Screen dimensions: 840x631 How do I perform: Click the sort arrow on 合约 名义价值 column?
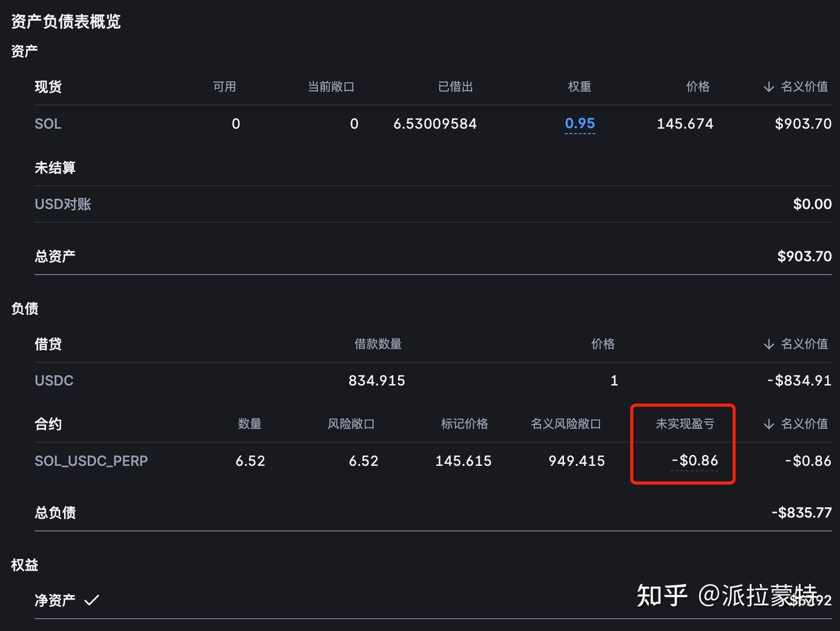coord(768,424)
